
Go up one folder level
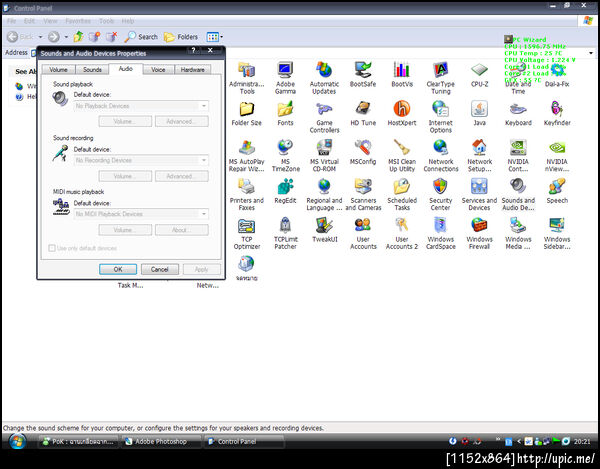[78, 37]
